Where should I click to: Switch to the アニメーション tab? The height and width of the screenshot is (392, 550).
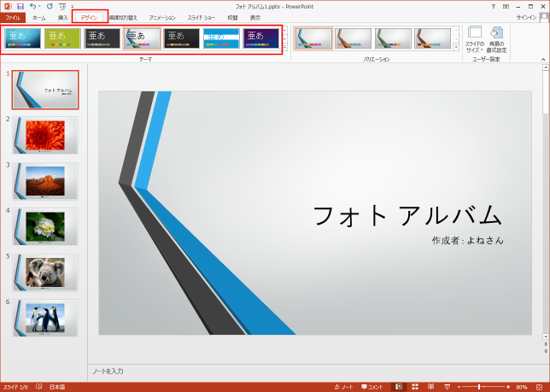(161, 17)
